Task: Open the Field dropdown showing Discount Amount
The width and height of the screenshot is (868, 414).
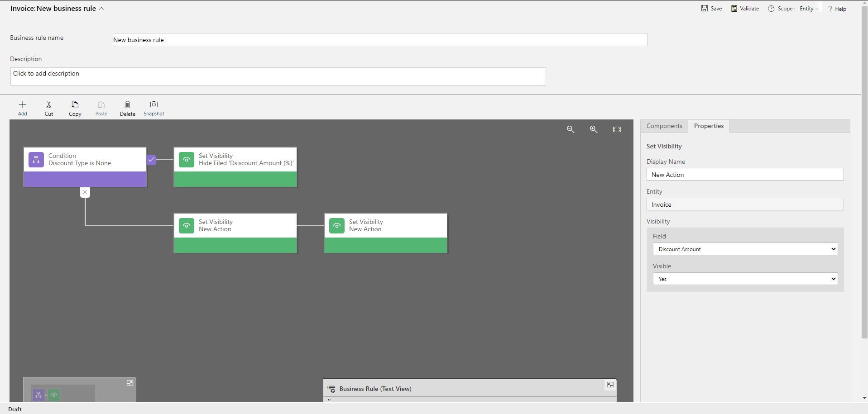Action: pyautogui.click(x=745, y=249)
